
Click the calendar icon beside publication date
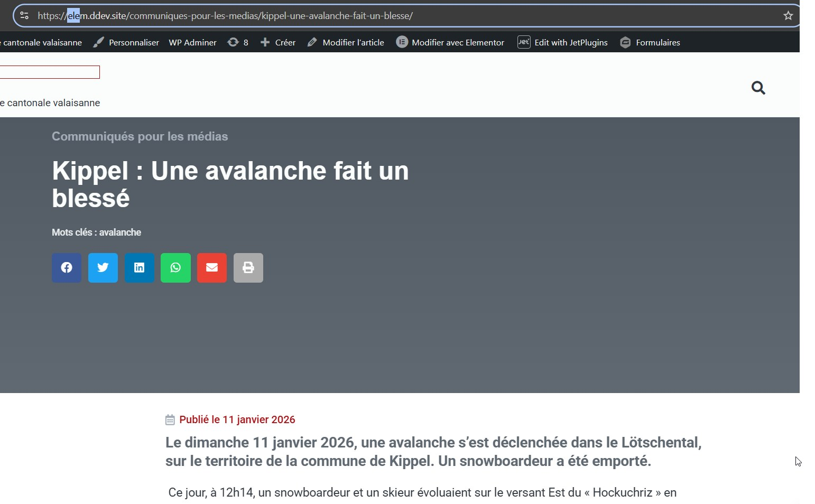pyautogui.click(x=170, y=420)
